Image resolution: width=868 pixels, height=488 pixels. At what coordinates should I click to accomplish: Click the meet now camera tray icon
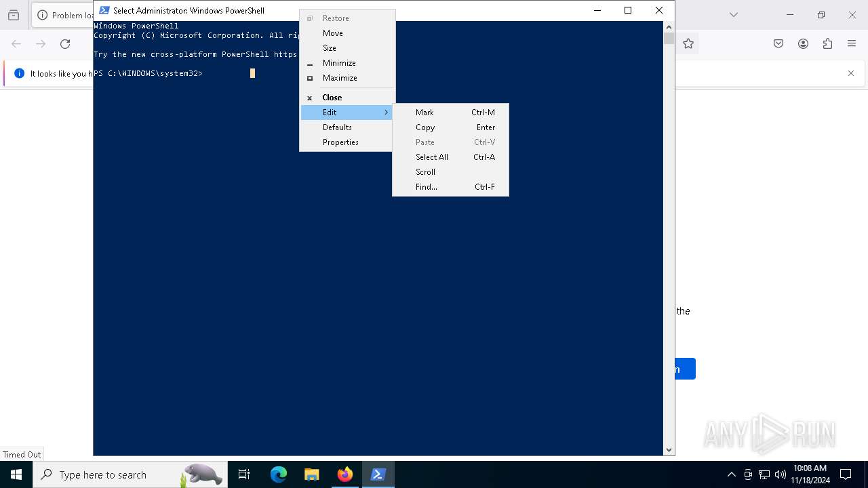coord(748,474)
